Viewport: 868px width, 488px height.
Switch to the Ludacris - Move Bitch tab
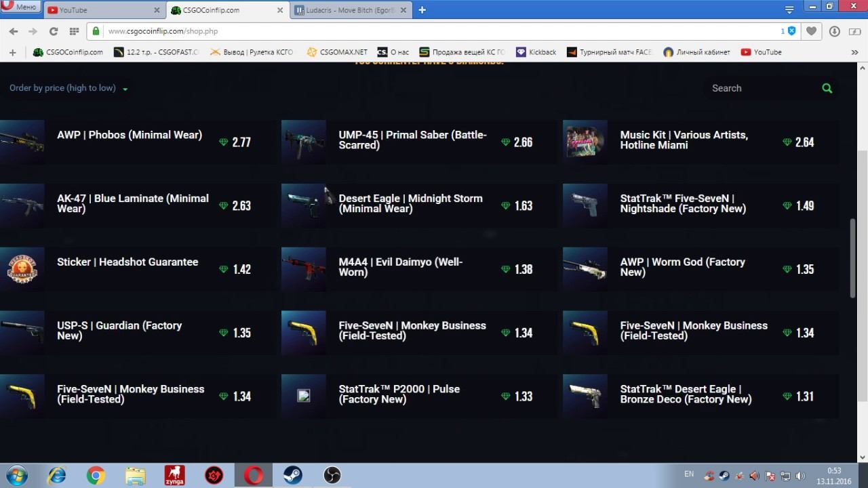(x=351, y=10)
